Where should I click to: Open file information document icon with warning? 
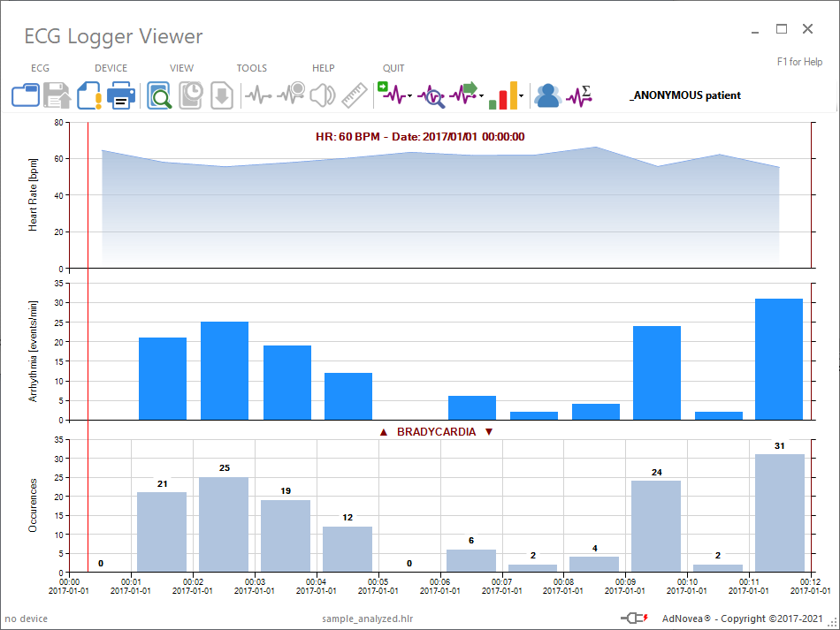pos(89,95)
